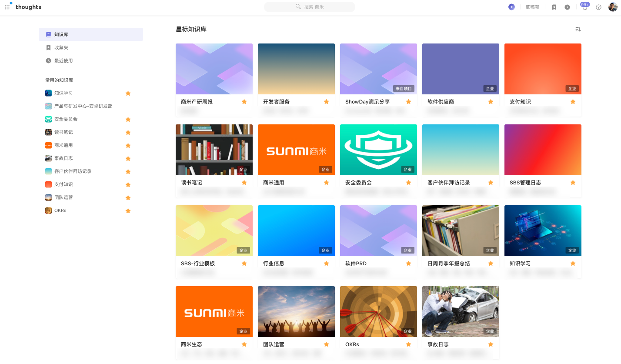Open ShowDay演示分享 cover thumbnail

pos(378,69)
